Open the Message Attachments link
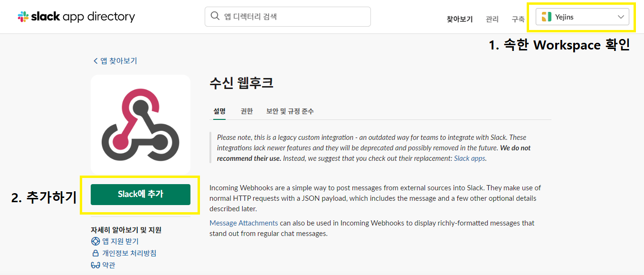644x275 pixels. [244, 223]
